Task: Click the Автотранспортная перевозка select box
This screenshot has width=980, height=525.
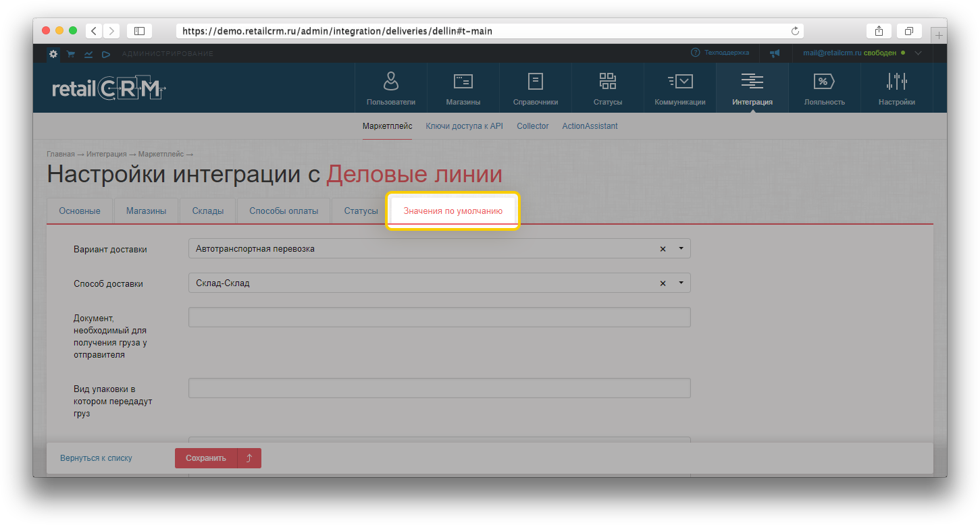Action: click(x=439, y=248)
